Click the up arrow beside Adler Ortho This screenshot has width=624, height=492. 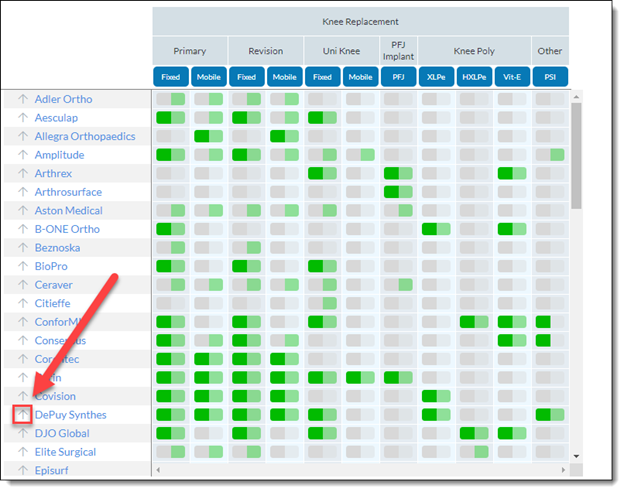(23, 99)
